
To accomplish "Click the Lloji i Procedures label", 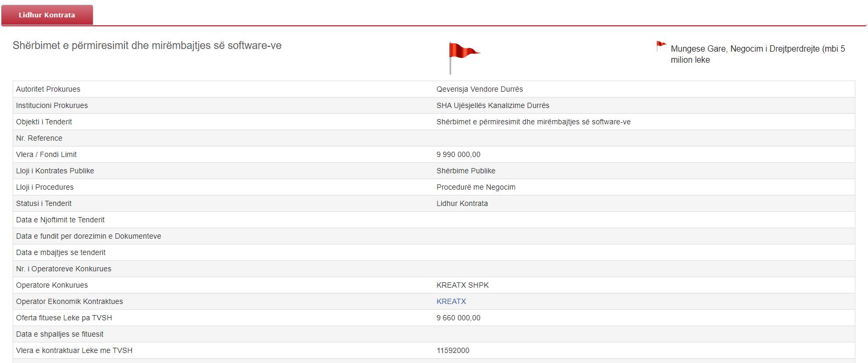I will (x=45, y=187).
